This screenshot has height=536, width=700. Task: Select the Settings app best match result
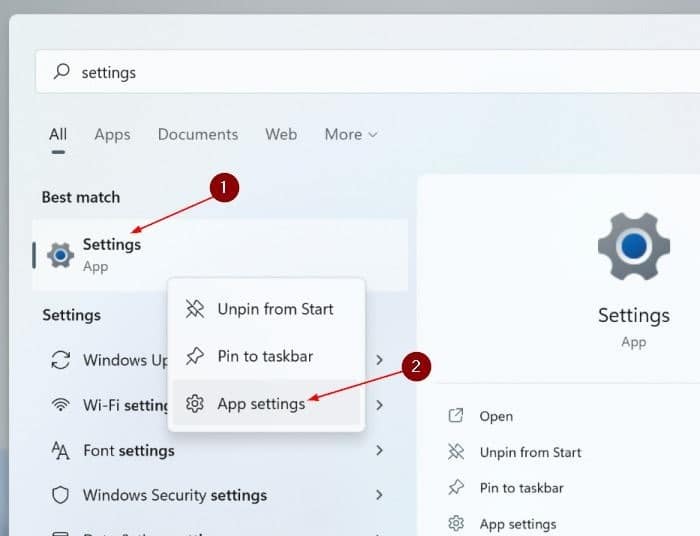(x=220, y=255)
